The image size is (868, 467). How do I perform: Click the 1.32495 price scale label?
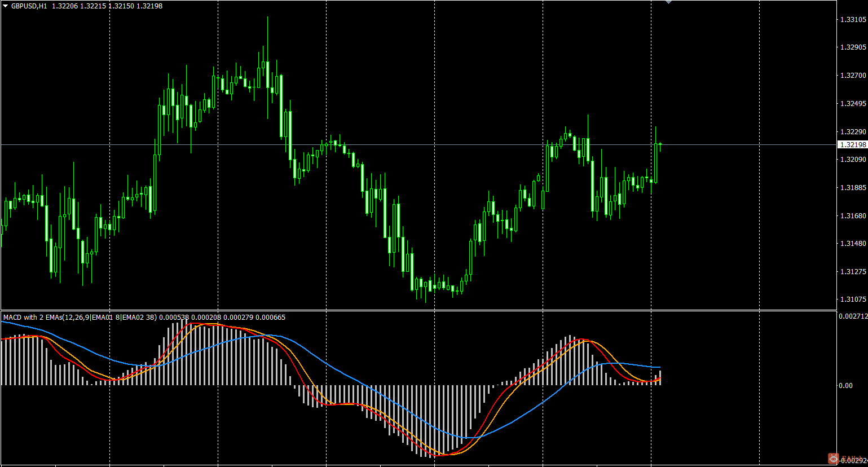(x=853, y=104)
